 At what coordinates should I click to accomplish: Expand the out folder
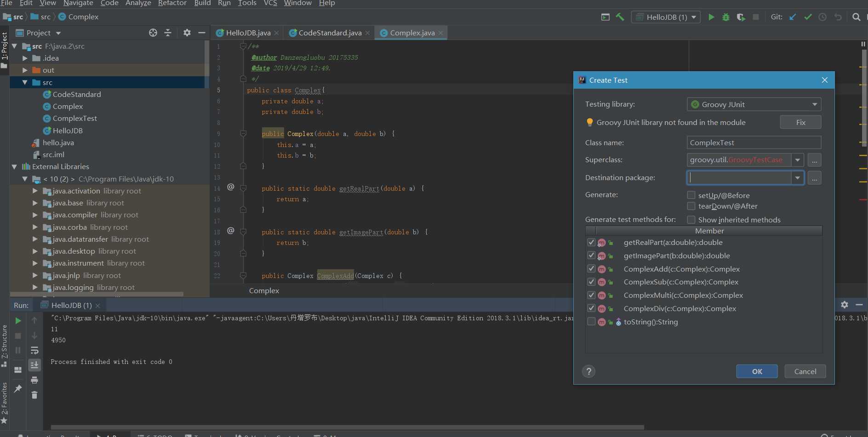pos(25,70)
